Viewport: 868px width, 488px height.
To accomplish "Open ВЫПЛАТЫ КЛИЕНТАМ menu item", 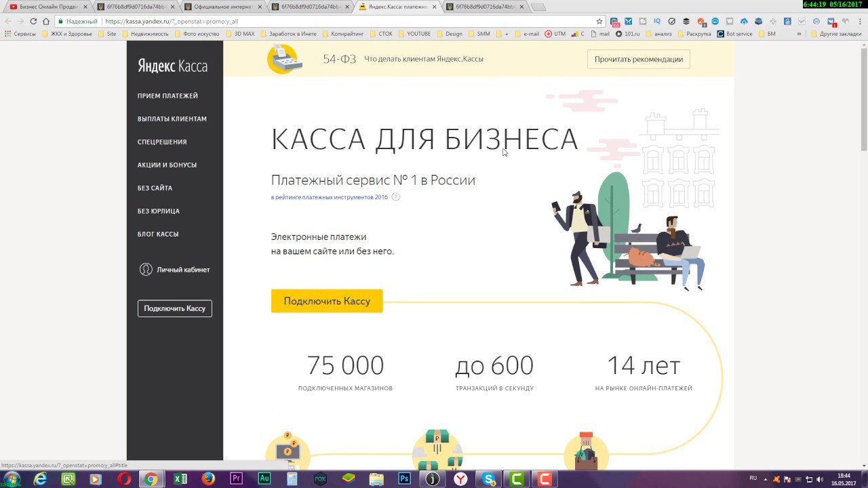I will coord(172,119).
